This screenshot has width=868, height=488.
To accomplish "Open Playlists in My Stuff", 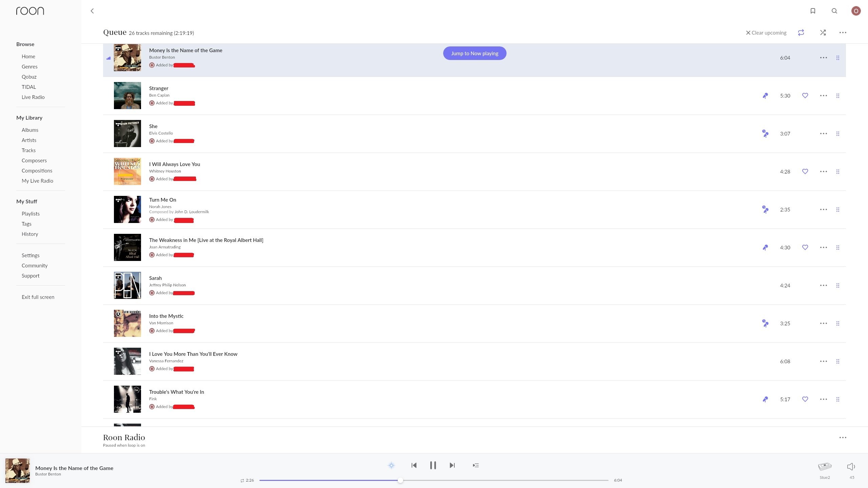I will [x=31, y=214].
